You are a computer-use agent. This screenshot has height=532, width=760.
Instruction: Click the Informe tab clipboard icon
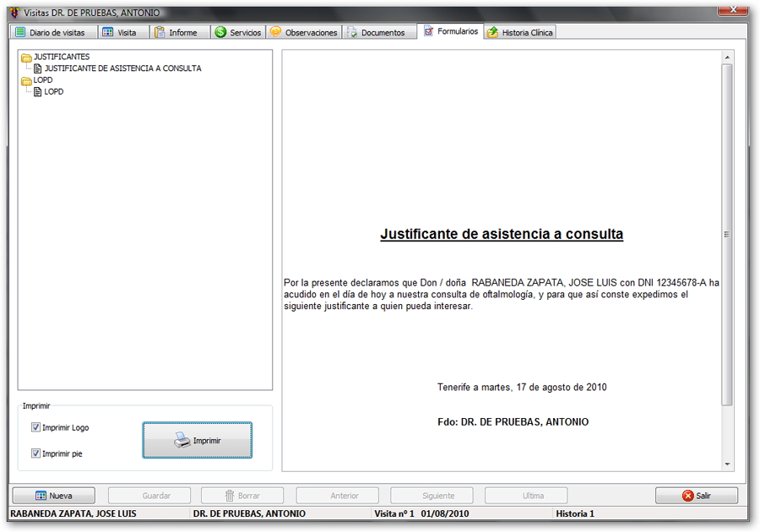coord(160,32)
